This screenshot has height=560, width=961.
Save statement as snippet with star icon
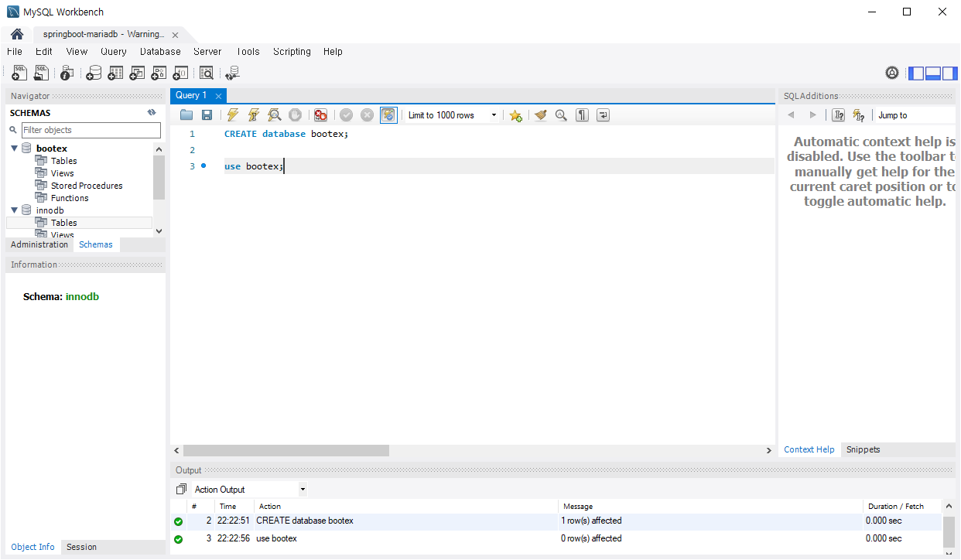(515, 115)
